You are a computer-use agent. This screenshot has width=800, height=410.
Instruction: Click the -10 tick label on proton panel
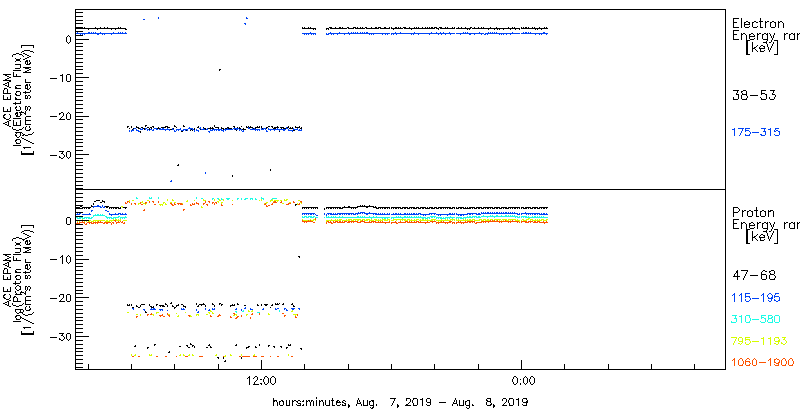pyautogui.click(x=60, y=259)
